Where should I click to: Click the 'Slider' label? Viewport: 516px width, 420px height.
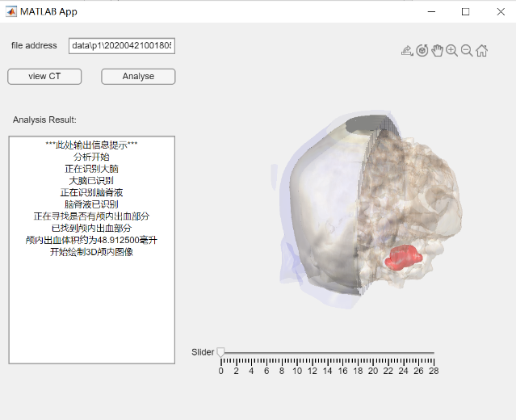coord(203,352)
